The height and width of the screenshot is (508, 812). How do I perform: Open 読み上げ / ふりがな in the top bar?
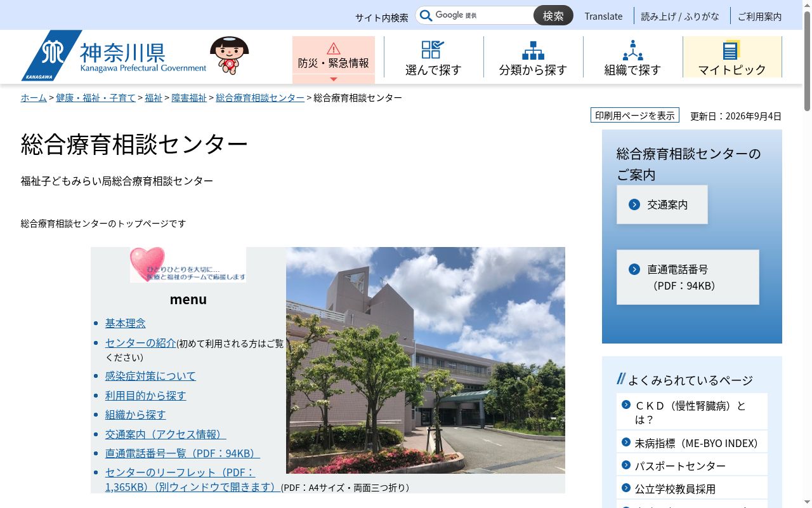click(680, 17)
